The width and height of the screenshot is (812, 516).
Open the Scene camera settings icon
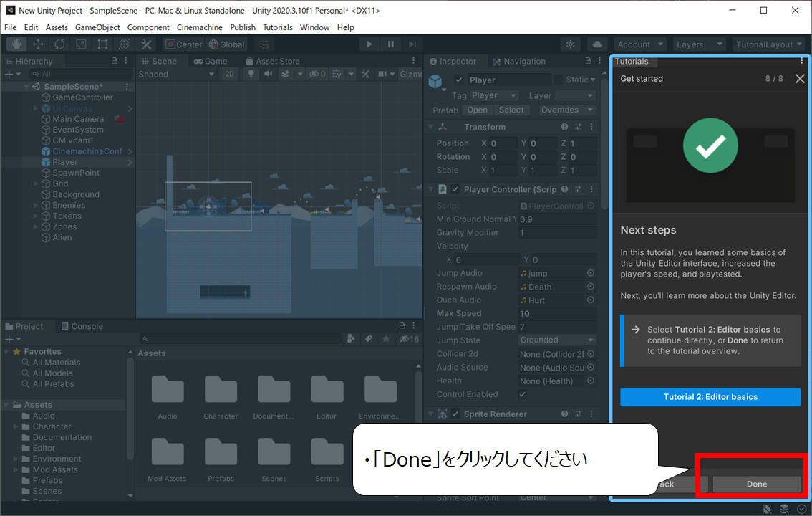(383, 74)
